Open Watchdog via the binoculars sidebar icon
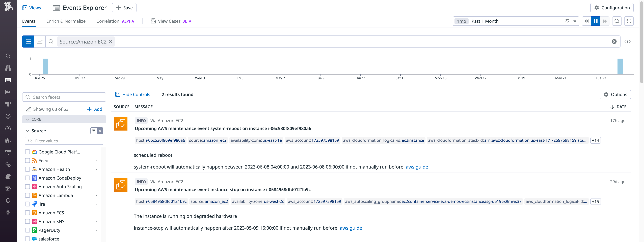Viewport: 644px width, 242px height. coord(8,68)
